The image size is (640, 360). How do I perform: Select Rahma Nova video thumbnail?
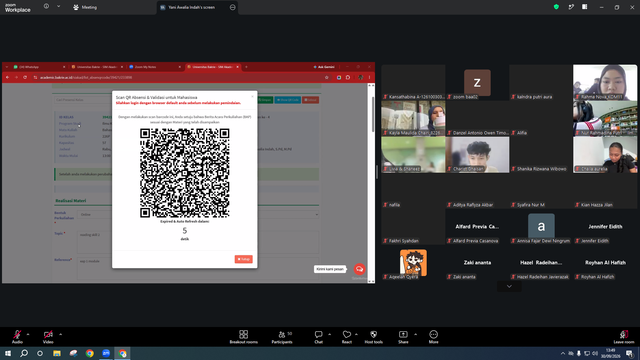click(x=604, y=82)
